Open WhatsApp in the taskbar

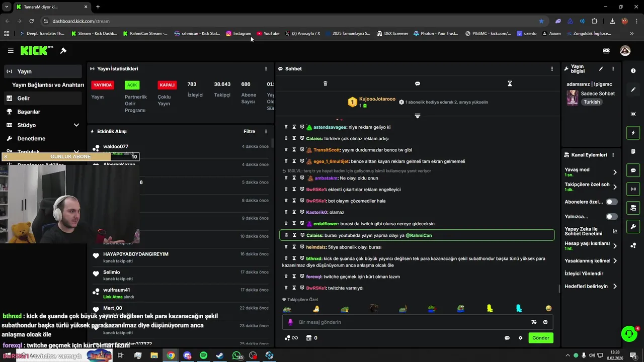tap(236, 355)
